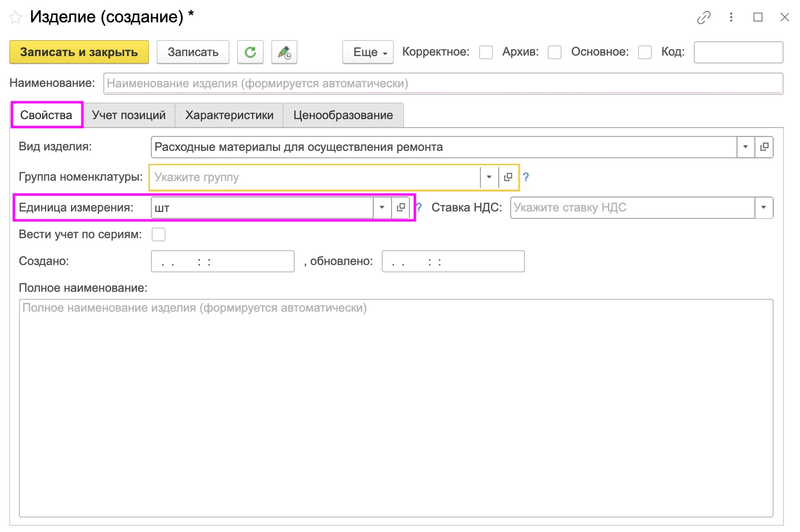Open the Еще dropdown menu

368,52
